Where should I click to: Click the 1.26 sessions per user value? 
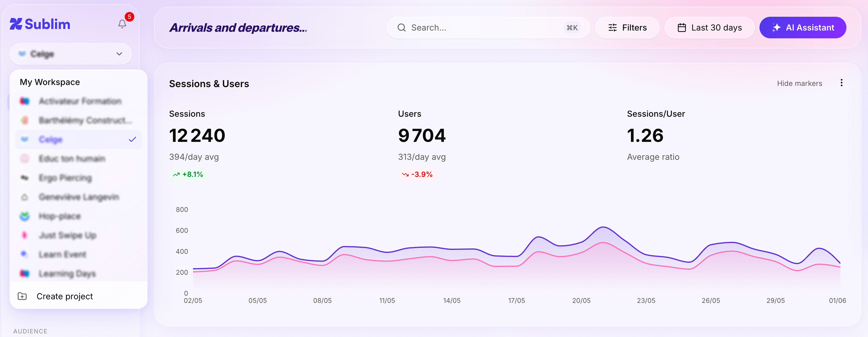point(645,136)
